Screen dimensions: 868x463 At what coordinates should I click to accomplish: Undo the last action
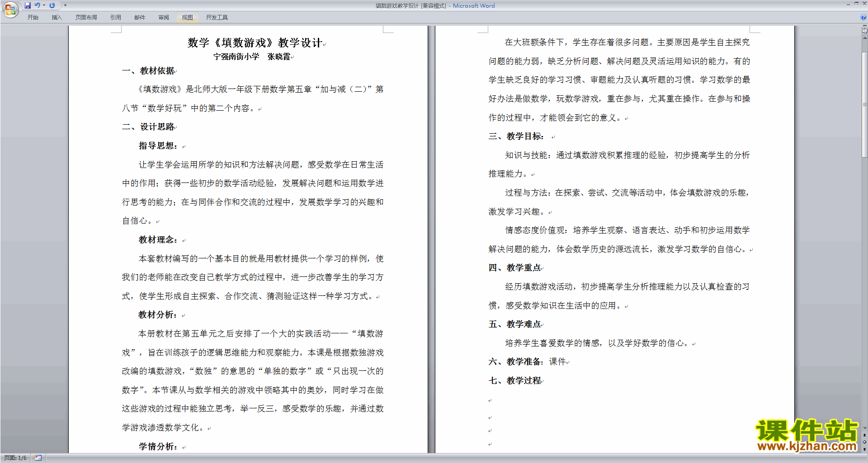pyautogui.click(x=38, y=5)
